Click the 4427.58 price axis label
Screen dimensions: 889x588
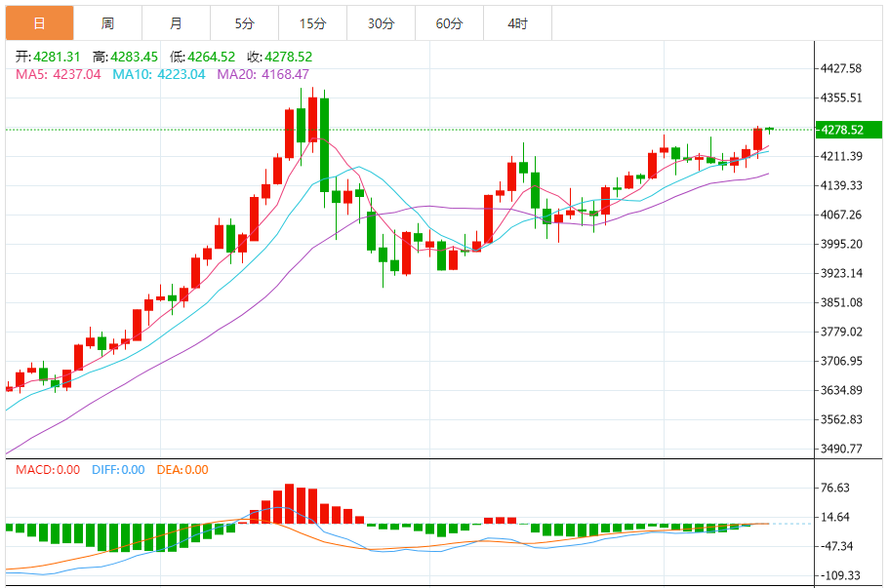coord(841,68)
